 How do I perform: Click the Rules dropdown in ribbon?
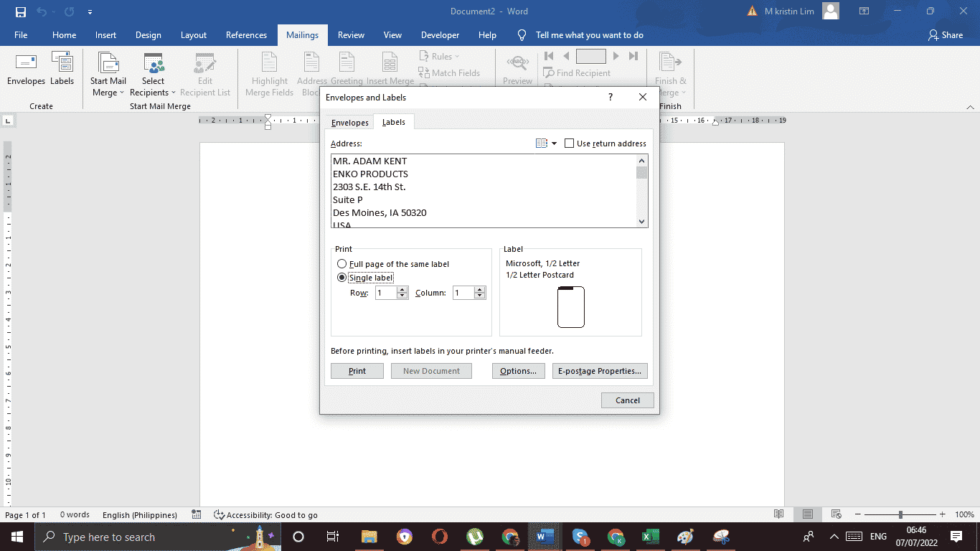[x=439, y=57]
